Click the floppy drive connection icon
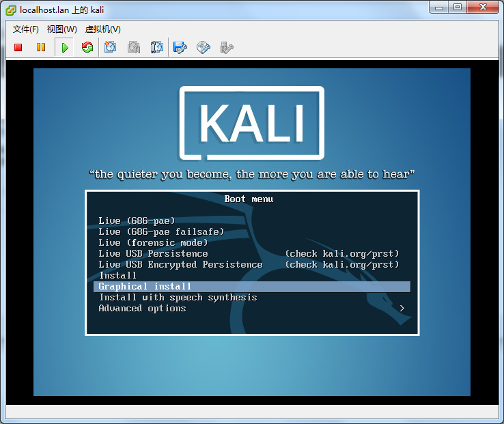This screenshot has width=504, height=424. pos(180,48)
